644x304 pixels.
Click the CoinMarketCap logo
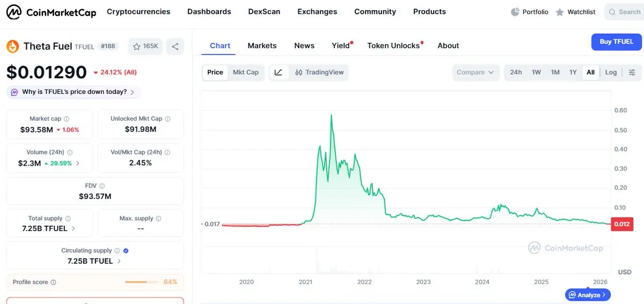[x=52, y=12]
